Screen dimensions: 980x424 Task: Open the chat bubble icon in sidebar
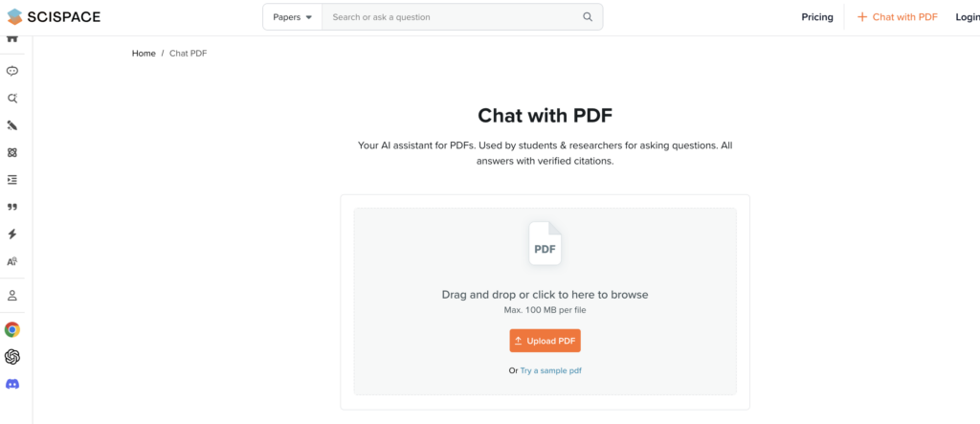11,71
